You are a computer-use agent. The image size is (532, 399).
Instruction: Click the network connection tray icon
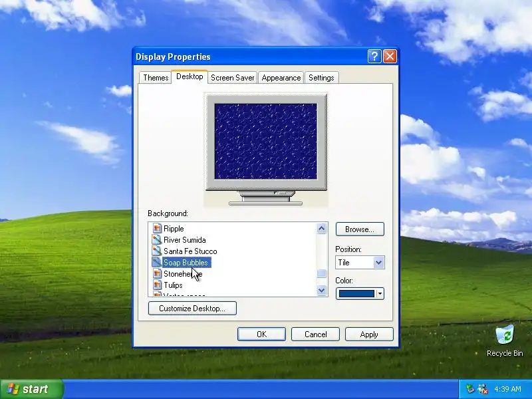click(483, 389)
